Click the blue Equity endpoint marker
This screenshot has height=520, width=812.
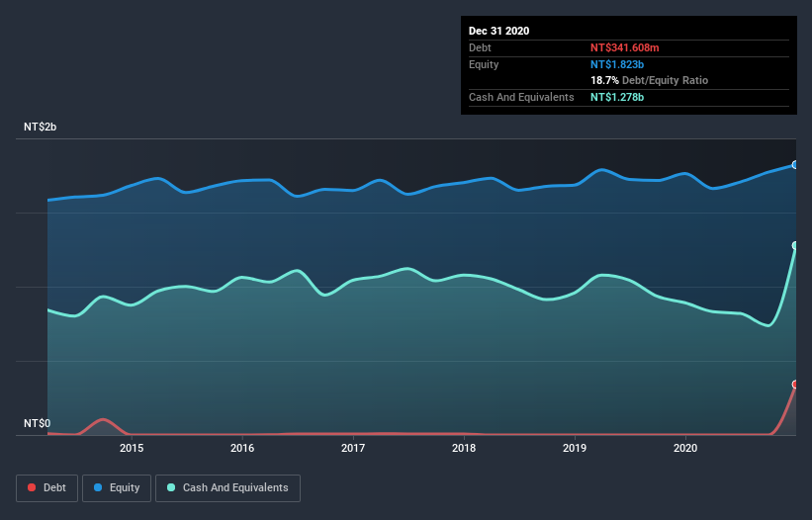point(795,165)
